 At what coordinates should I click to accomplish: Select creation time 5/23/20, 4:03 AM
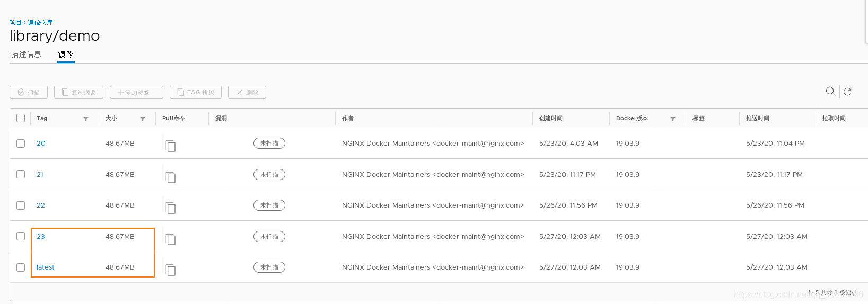(568, 144)
